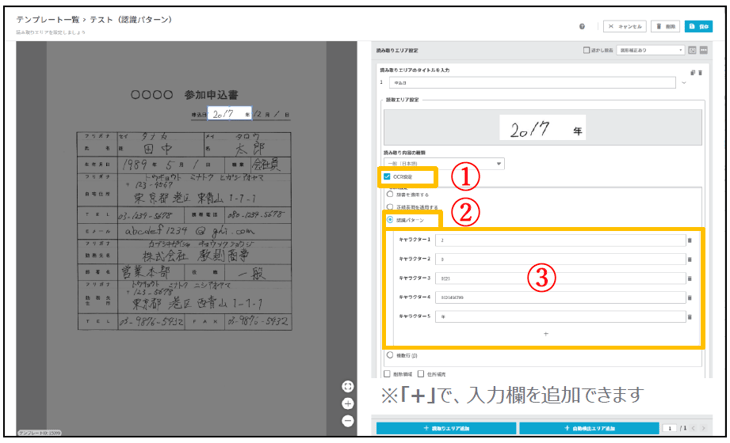730x443 pixels.
Task: Open the 傾き補正あり dropdown at top
Action: [650, 50]
